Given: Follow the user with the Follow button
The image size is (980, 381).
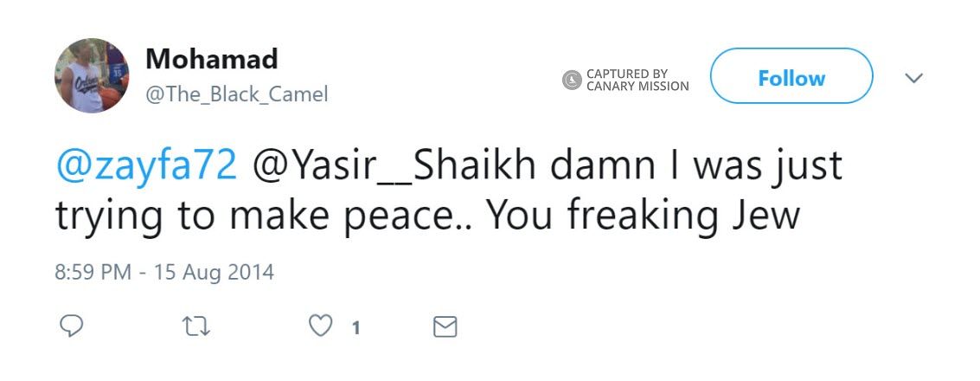Looking at the screenshot, I should [x=791, y=78].
